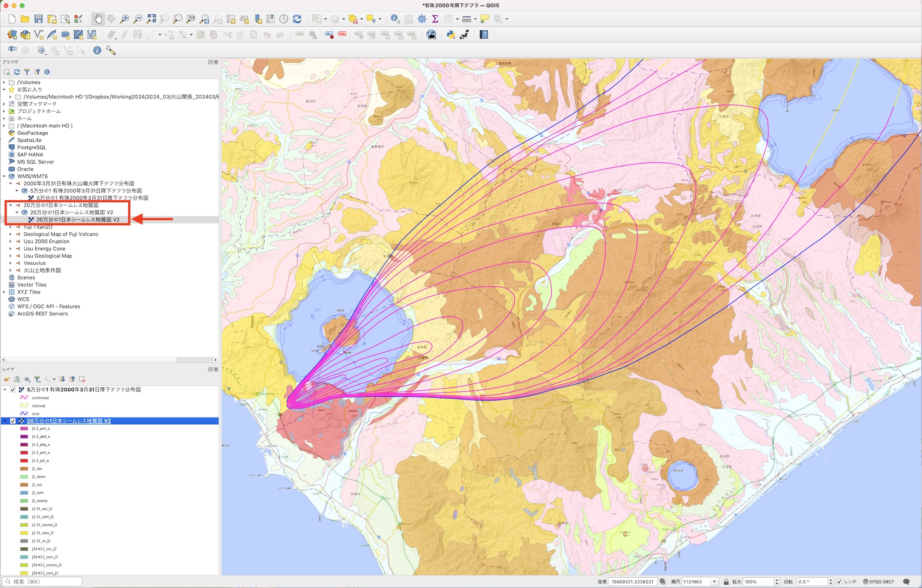Open the Python Console
The image size is (922, 588).
click(451, 35)
